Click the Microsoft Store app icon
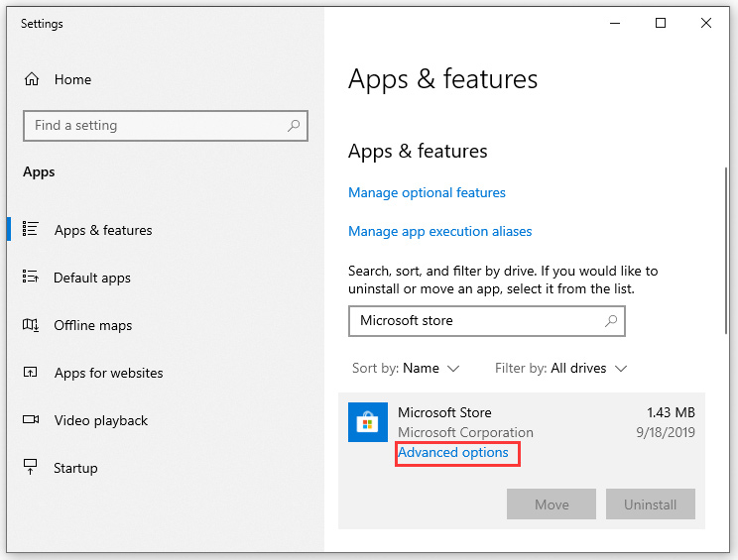 click(368, 422)
